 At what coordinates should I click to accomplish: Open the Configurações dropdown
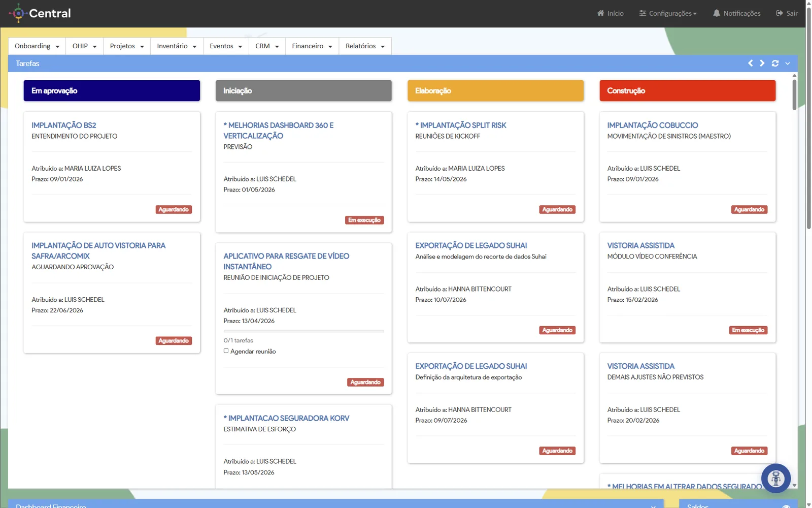(668, 13)
